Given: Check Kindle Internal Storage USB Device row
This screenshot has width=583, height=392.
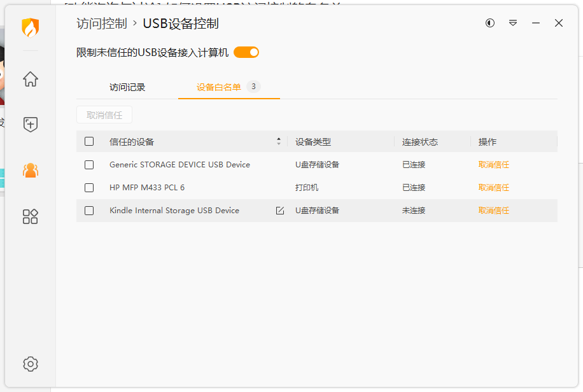Looking at the screenshot, I should pos(89,211).
